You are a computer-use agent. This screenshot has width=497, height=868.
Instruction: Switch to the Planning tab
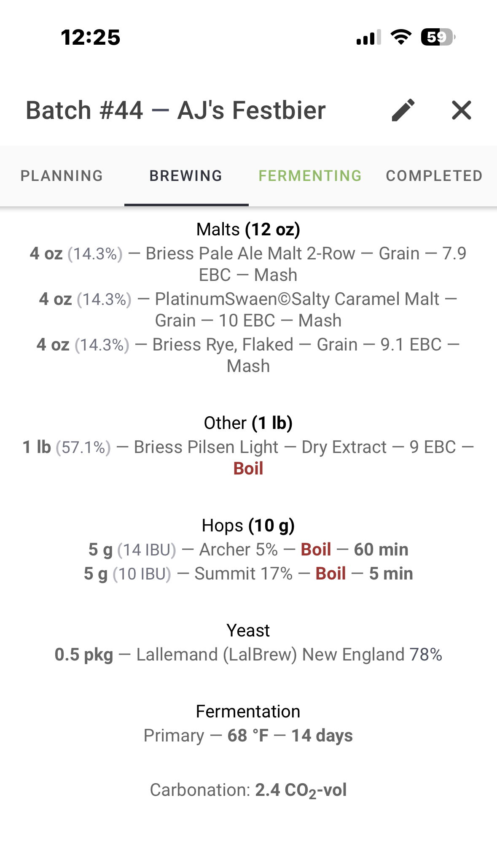point(62,176)
